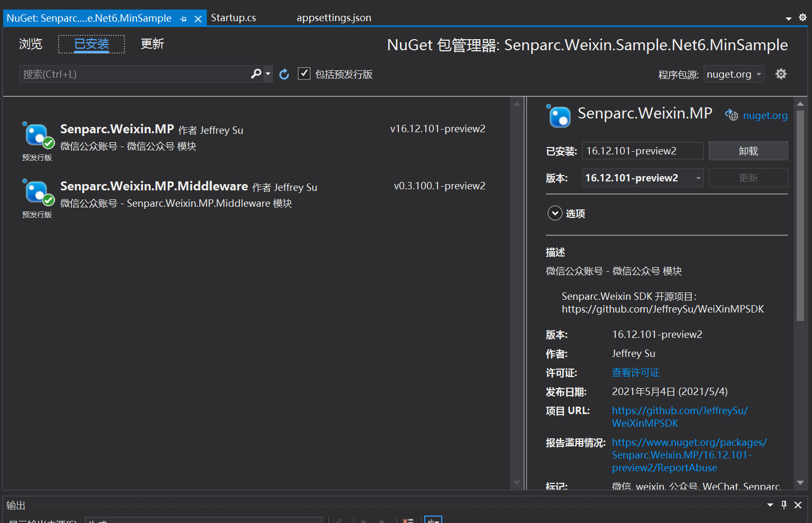Click the Senparc.Weixin.MP.Middleware package icon
Screen dimensions: 812x523
[37, 192]
